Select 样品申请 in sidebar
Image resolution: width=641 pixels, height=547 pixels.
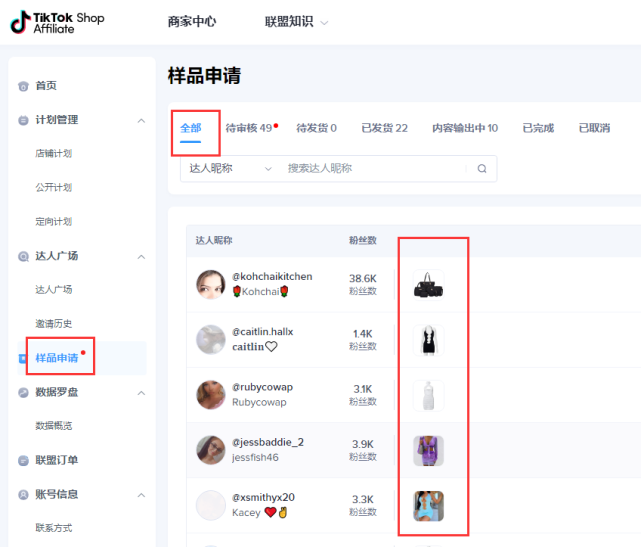click(x=56, y=358)
